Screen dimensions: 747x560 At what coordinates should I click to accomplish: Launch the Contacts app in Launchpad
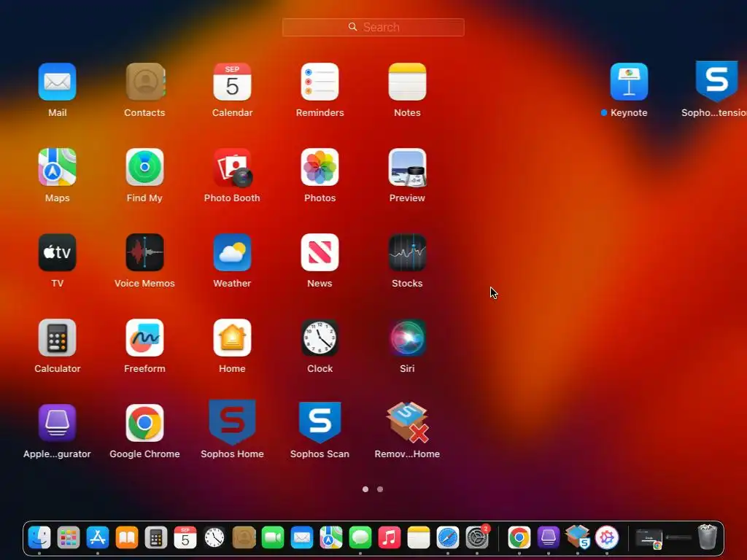[x=145, y=82]
